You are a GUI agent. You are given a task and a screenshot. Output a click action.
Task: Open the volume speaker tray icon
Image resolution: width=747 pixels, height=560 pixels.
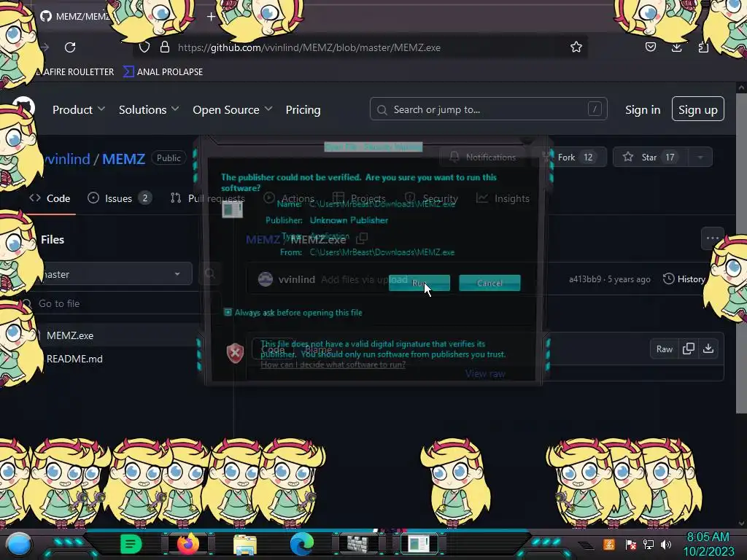pos(666,544)
